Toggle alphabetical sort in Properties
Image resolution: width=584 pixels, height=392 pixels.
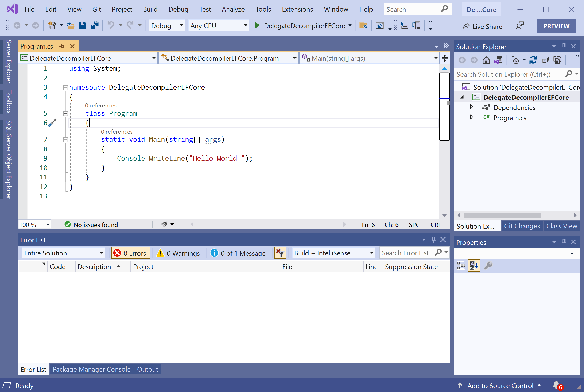click(474, 265)
